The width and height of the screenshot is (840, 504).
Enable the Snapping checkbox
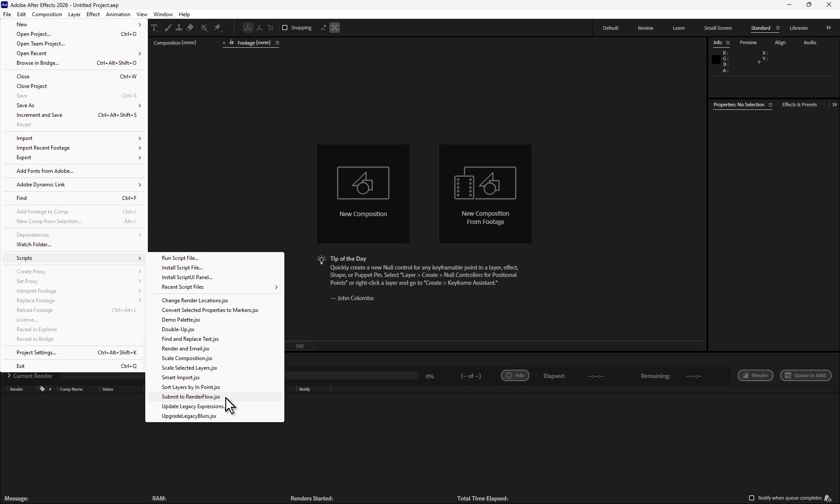tap(285, 28)
